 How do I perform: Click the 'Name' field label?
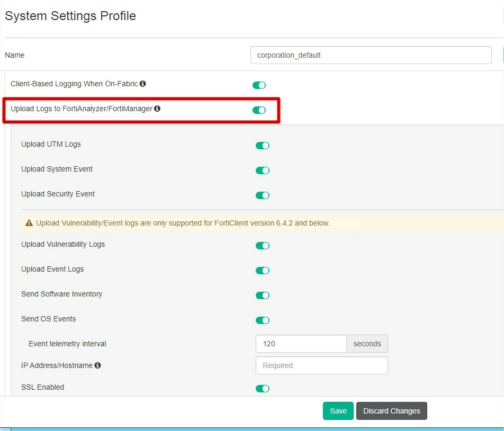[x=14, y=55]
